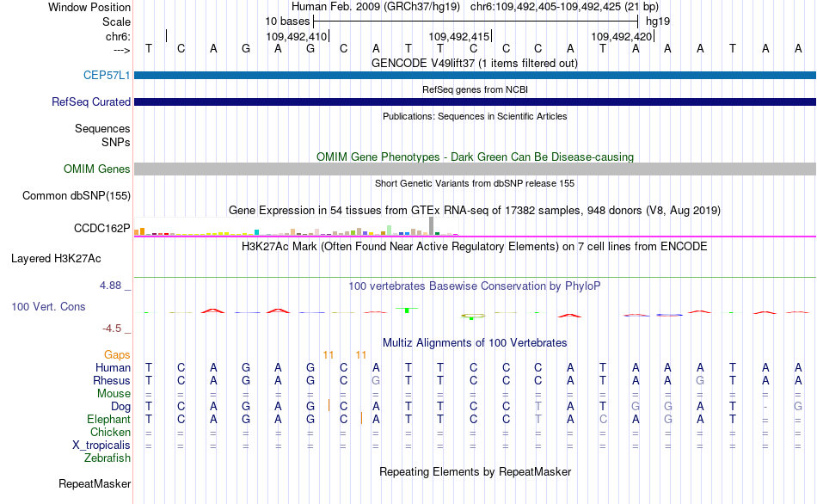The height and width of the screenshot is (504, 817).
Task: Click the ---> strand direction arrow
Action: coord(122,50)
